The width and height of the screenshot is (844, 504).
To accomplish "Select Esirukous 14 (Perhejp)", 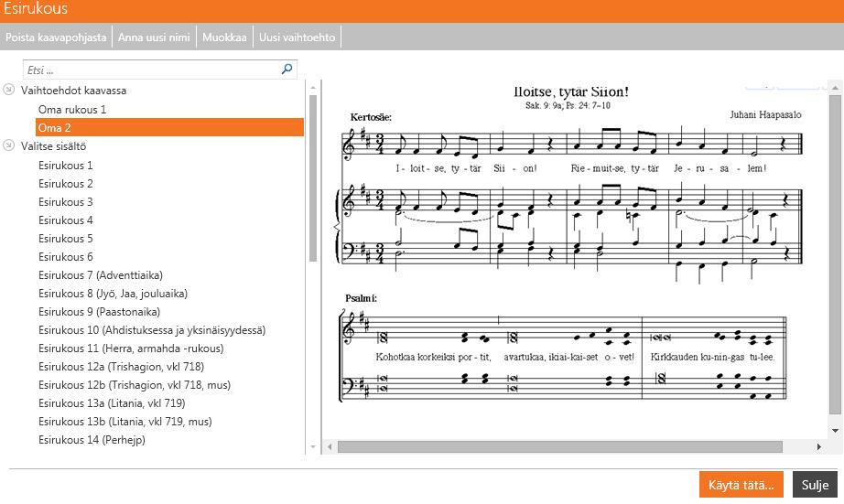I will [92, 439].
